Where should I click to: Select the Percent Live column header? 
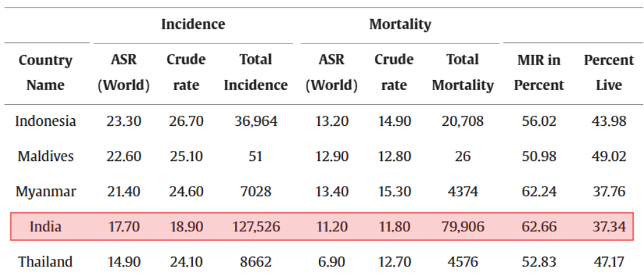point(609,73)
